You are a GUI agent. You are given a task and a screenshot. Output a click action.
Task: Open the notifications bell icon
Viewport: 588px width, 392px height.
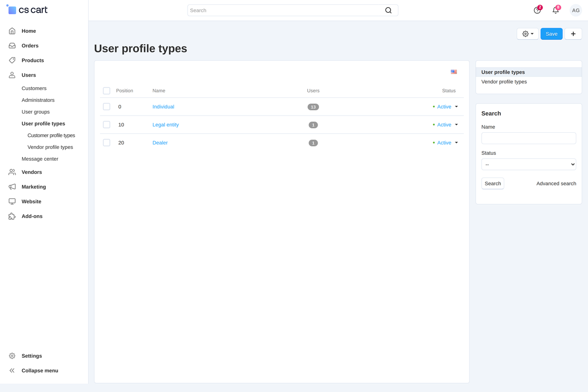coord(556,10)
